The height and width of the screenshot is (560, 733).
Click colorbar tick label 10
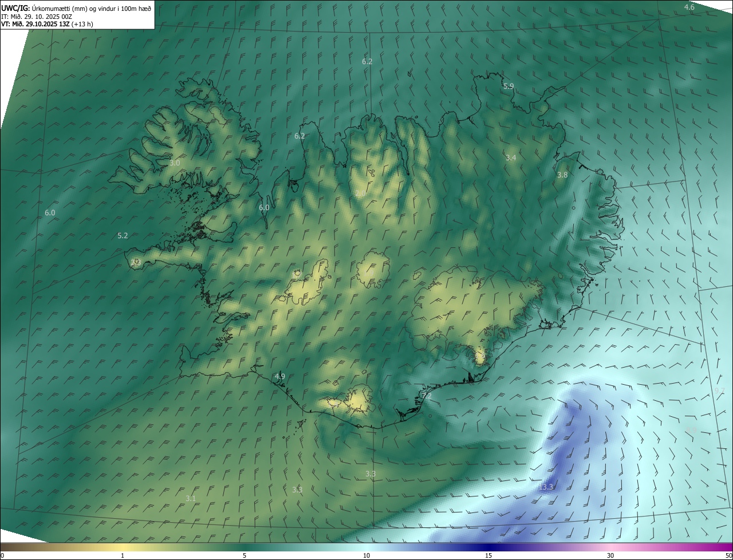coord(366,556)
